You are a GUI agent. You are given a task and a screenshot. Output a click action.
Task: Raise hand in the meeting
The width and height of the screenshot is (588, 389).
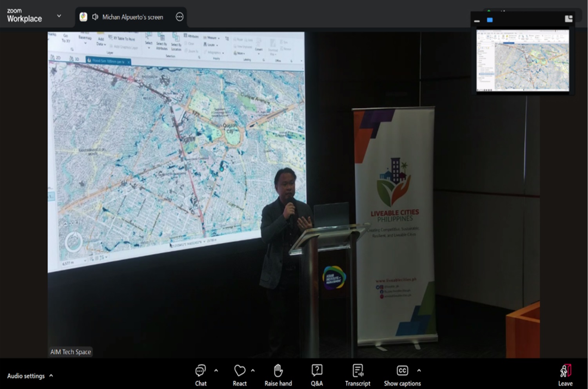click(278, 375)
